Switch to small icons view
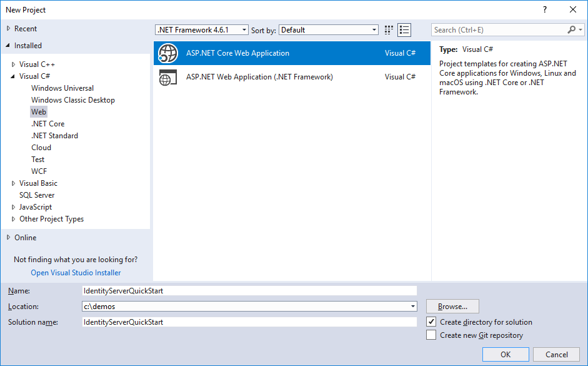The width and height of the screenshot is (588, 366). tap(389, 30)
